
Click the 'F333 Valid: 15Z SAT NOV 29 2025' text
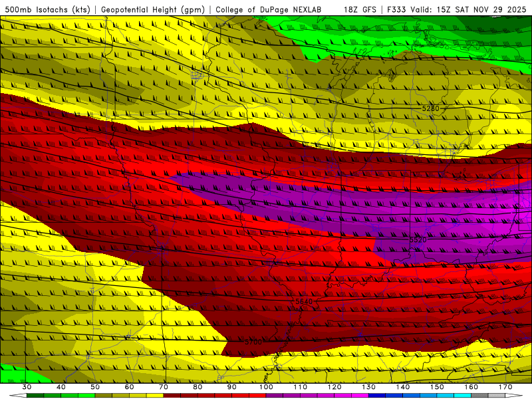[457, 10]
